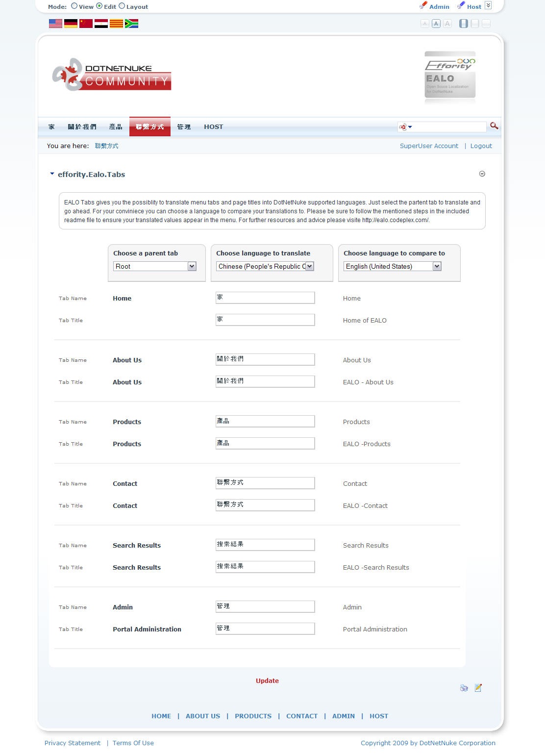The height and width of the screenshot is (756, 545).
Task: Click the Admin pencil icon in top bar
Action: click(x=423, y=5)
